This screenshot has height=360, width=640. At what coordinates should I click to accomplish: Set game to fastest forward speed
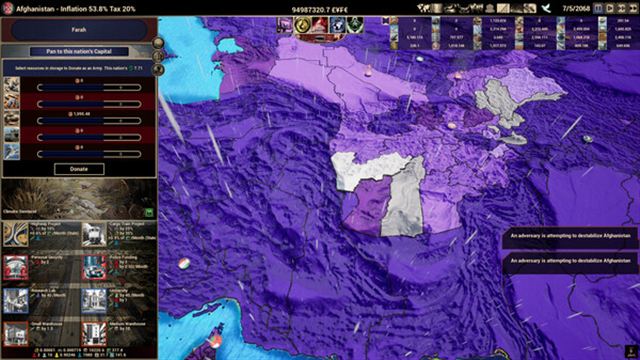[x=633, y=8]
